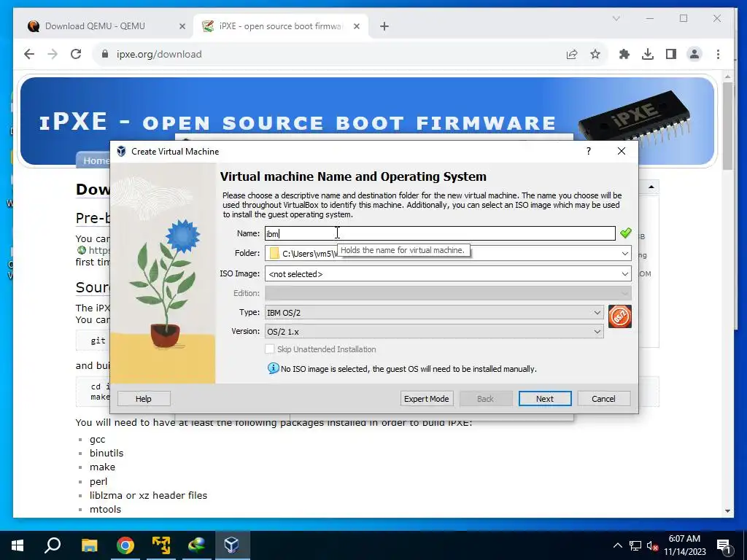Open the Windows Start menu
The width and height of the screenshot is (747, 560).
click(x=18, y=545)
